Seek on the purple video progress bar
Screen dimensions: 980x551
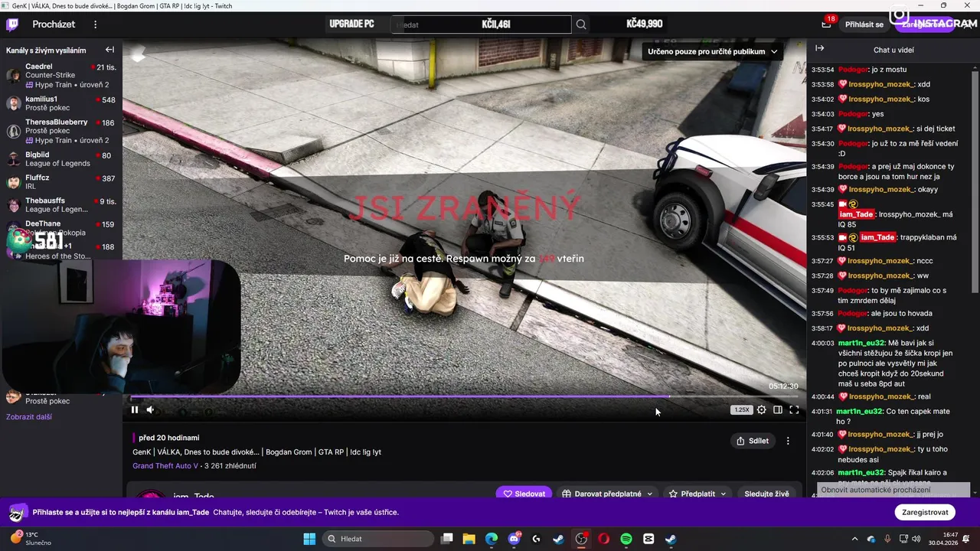click(465, 396)
